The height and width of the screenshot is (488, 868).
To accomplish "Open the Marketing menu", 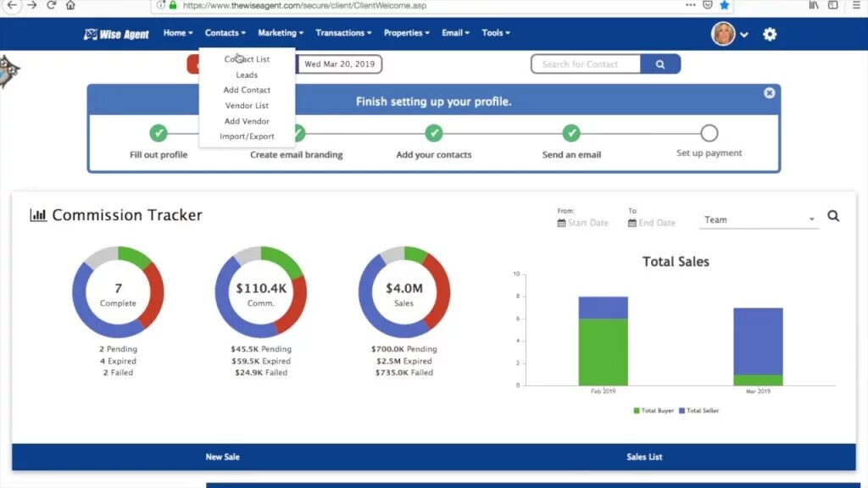I will (280, 33).
